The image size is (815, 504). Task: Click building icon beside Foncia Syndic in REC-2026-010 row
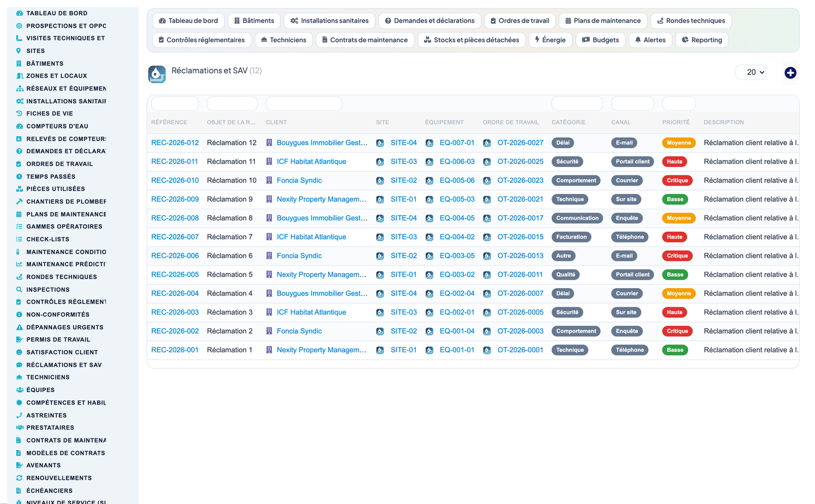(x=269, y=180)
